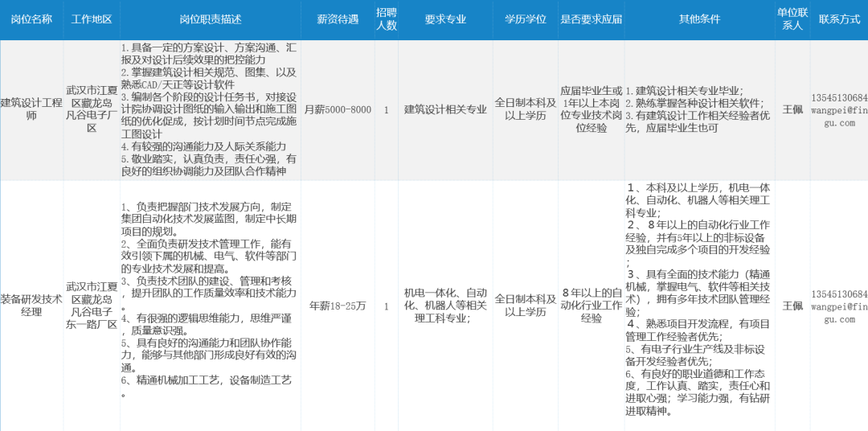This screenshot has height=431, width=868.
Task: Select the 建筑设计相关专业 major cell
Action: tap(444, 109)
